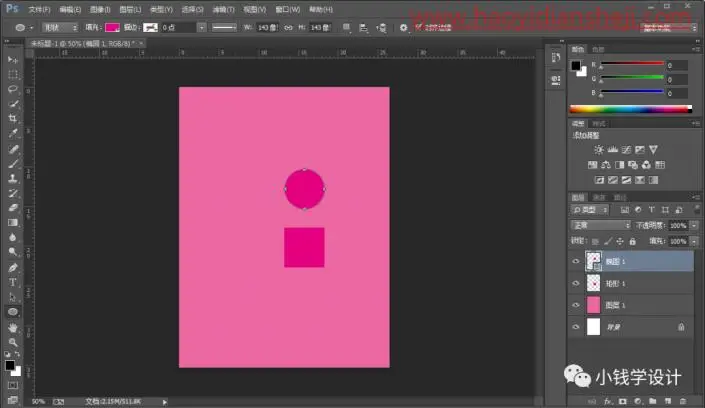This screenshot has width=705, height=408.
Task: Add a layer style via fx icon
Action: (x=607, y=401)
